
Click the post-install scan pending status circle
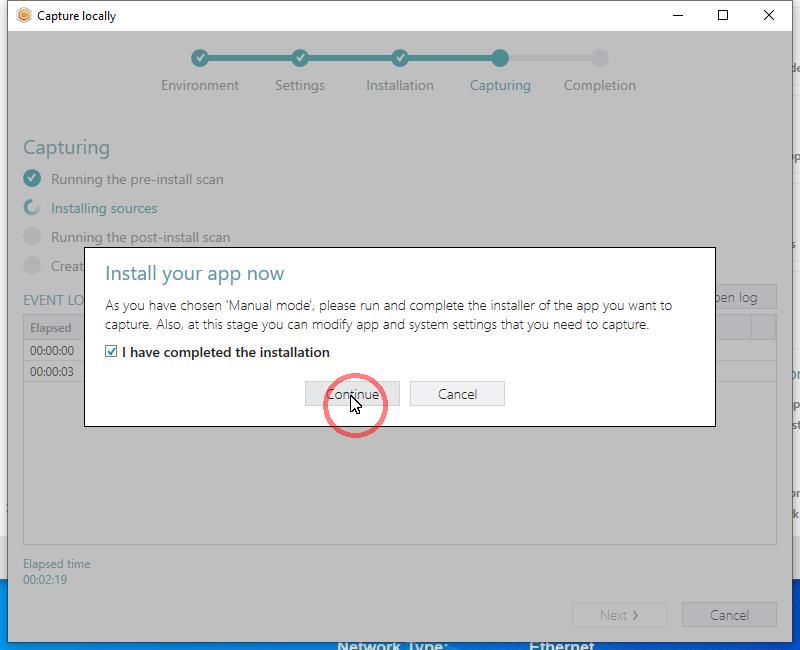point(32,236)
